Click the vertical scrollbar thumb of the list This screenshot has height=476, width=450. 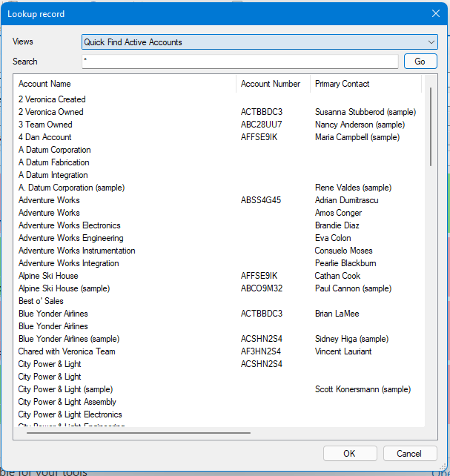click(431, 127)
